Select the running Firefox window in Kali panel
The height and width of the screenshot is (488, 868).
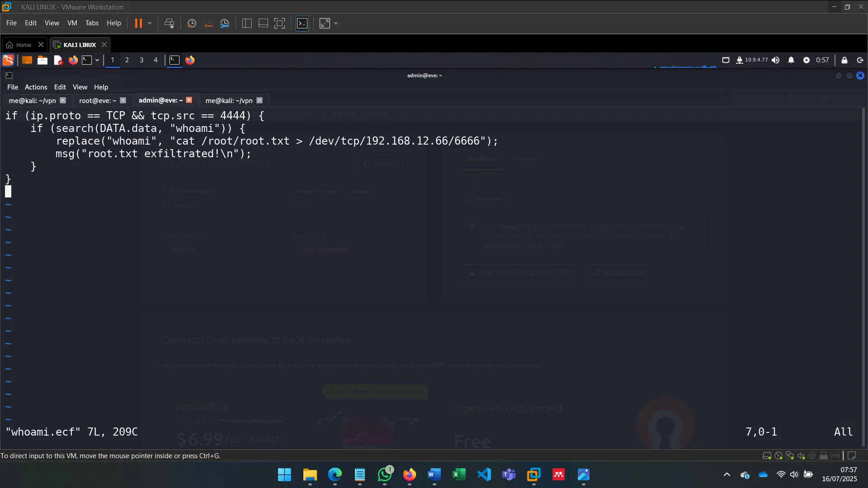click(x=190, y=60)
